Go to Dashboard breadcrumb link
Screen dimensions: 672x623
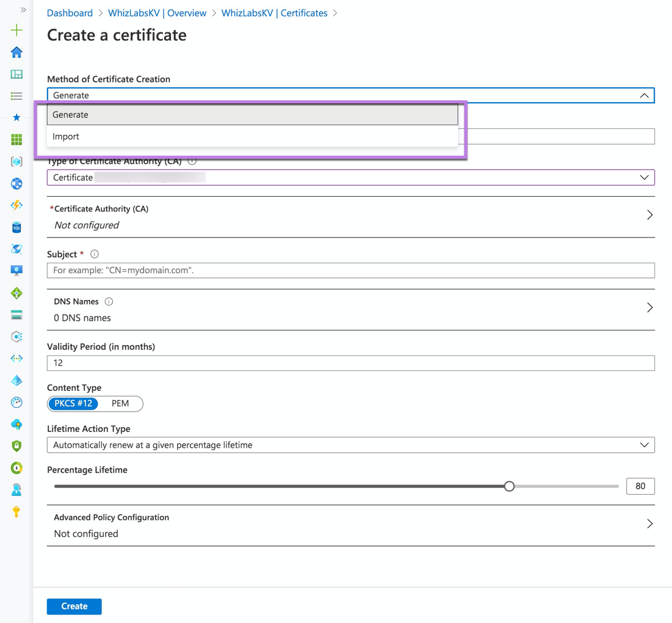point(70,13)
